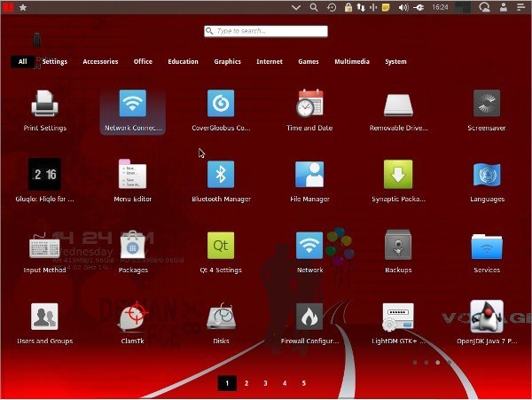Open Qt 4 Settings
The height and width of the screenshot is (400, 532).
click(x=221, y=246)
